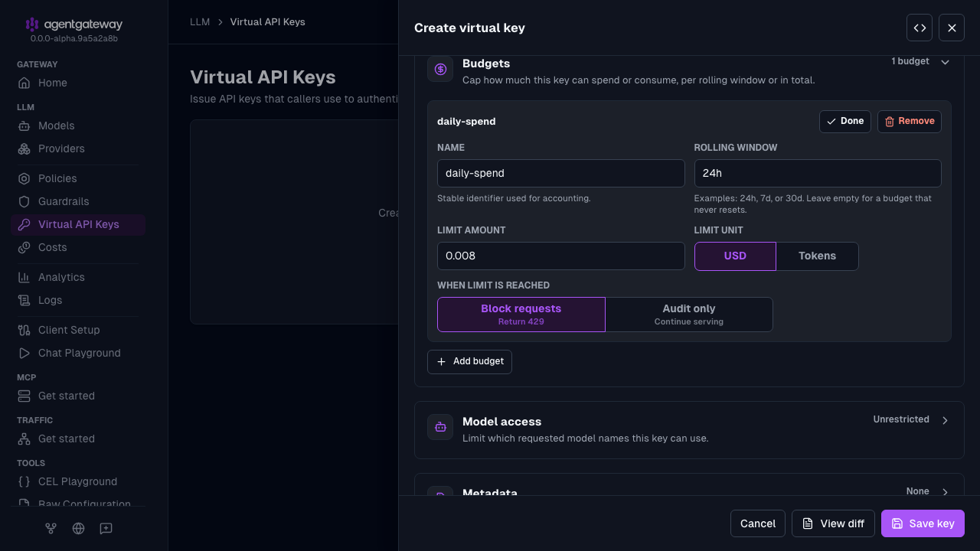
Task: Click the 'Unrestricted' status label
Action: [901, 419]
